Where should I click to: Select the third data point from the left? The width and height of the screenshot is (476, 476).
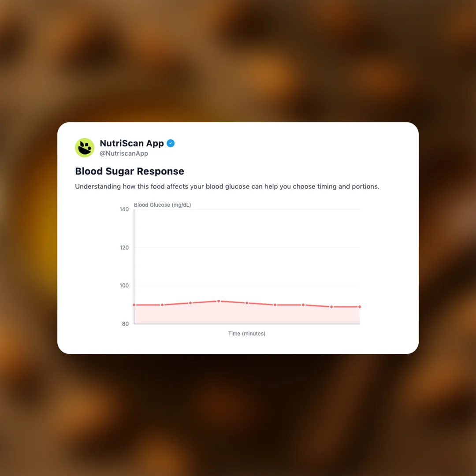coord(190,303)
